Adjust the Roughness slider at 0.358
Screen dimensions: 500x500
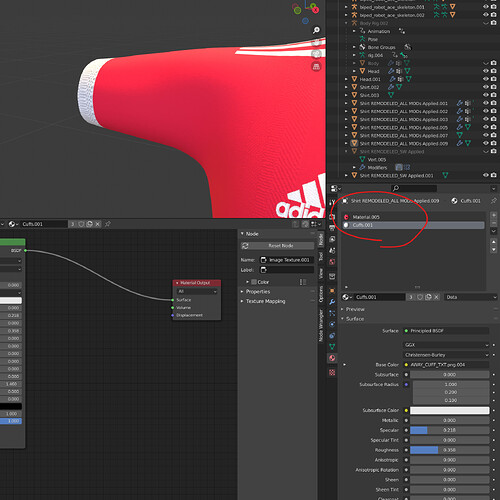coord(450,450)
